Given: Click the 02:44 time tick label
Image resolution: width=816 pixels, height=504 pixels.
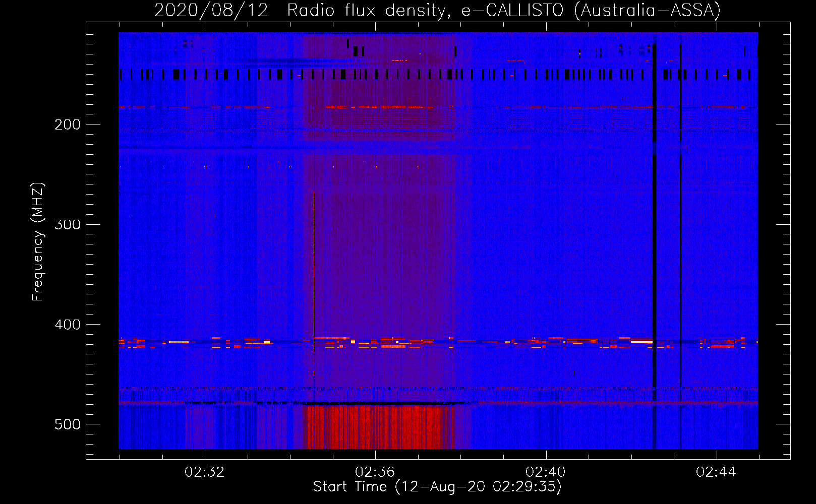Looking at the screenshot, I should point(716,472).
